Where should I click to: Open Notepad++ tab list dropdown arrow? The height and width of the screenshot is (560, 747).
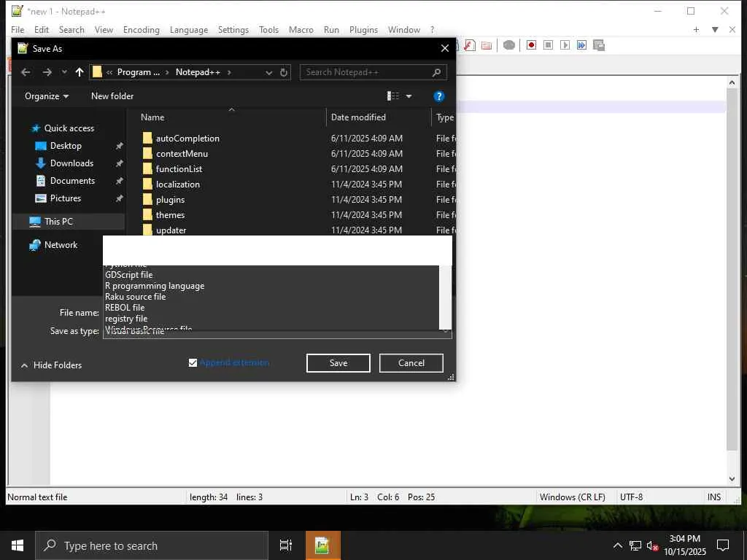[715, 29]
